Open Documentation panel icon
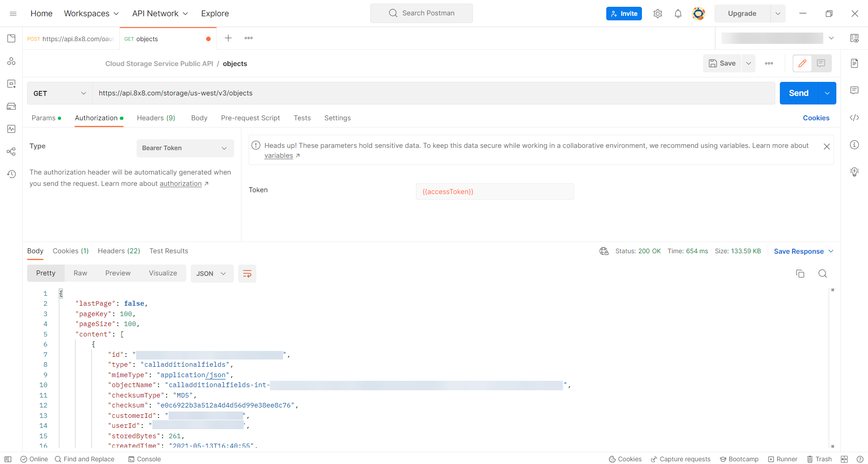Viewport: 868px width, 464px height. [x=854, y=63]
